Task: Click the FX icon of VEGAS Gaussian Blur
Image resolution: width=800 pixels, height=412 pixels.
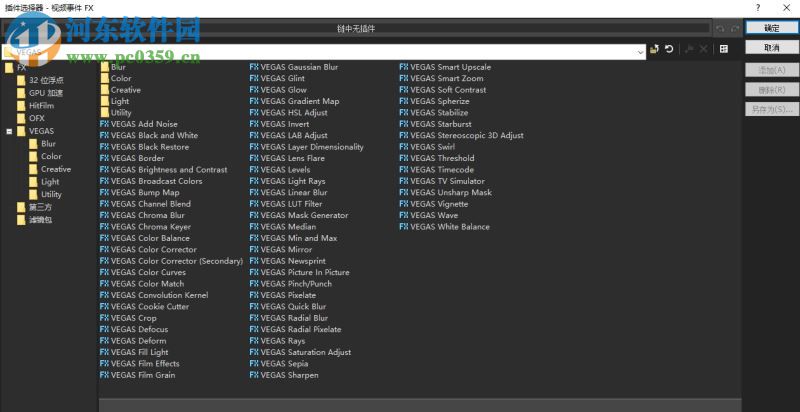Action: point(254,67)
